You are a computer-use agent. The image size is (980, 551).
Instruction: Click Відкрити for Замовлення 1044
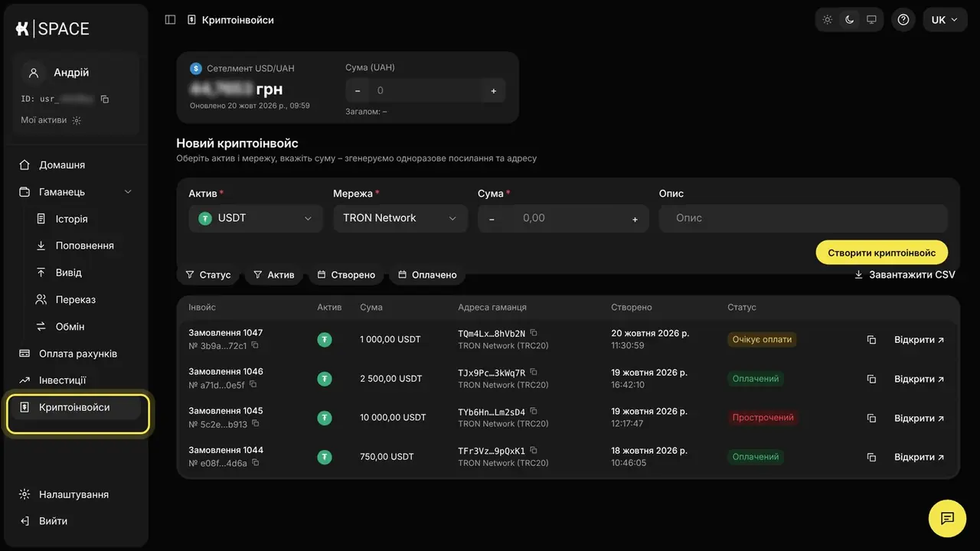click(x=919, y=457)
